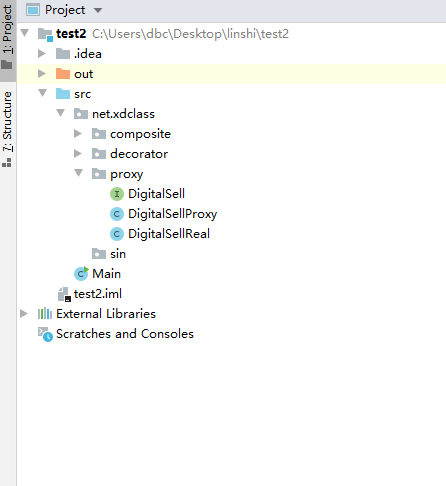Click the DigitalSellReal class icon
Image resolution: width=446 pixels, height=486 pixels.
point(117,234)
